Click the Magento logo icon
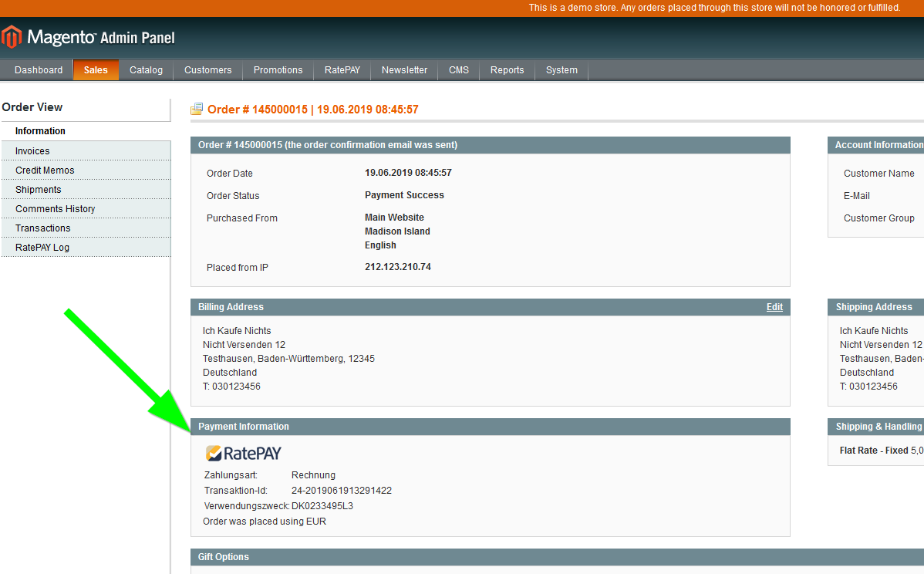 [11, 37]
